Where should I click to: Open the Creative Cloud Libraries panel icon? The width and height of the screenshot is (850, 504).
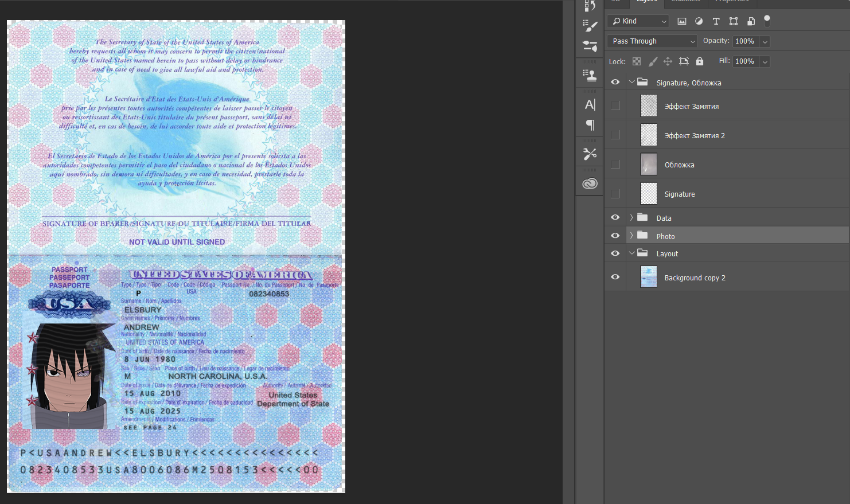590,183
